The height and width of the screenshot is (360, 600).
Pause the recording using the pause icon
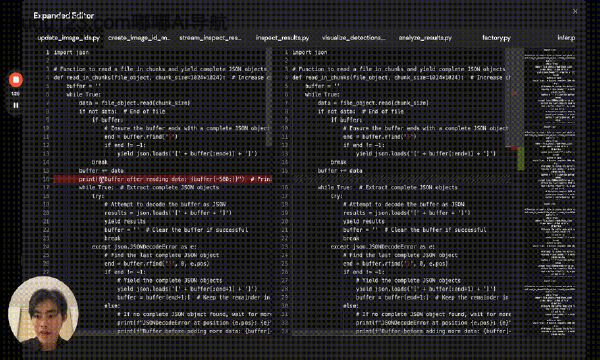(16, 105)
